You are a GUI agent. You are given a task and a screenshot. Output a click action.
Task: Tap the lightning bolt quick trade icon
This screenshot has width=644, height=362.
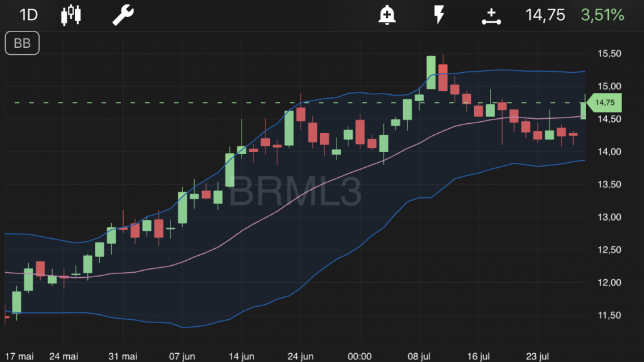(x=439, y=15)
